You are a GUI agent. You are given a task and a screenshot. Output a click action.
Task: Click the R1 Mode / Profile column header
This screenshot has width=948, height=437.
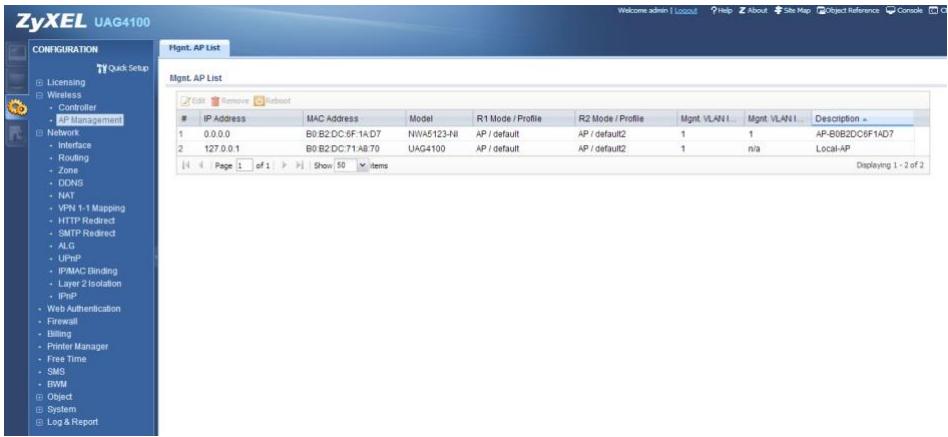click(523, 118)
